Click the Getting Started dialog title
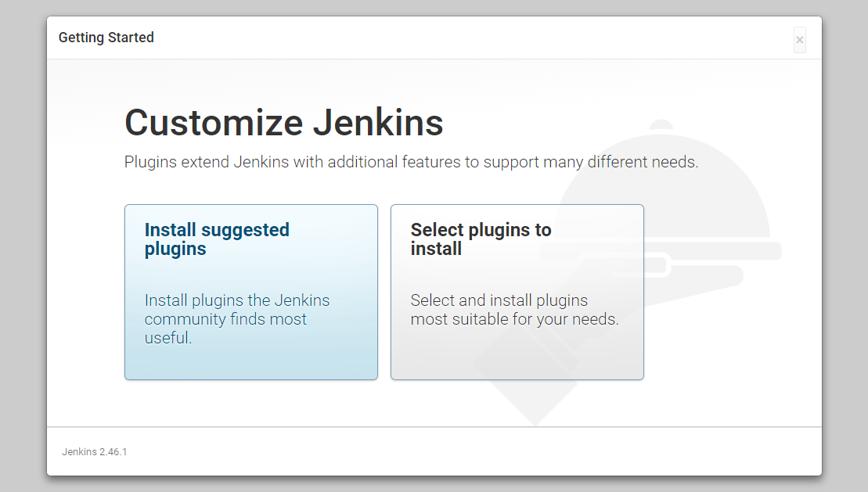Screen dimensions: 868x492 tap(106, 37)
